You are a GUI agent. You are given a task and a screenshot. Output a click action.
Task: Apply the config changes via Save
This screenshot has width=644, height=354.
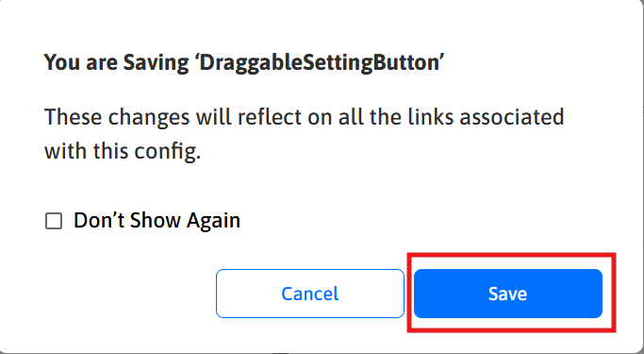pos(508,294)
